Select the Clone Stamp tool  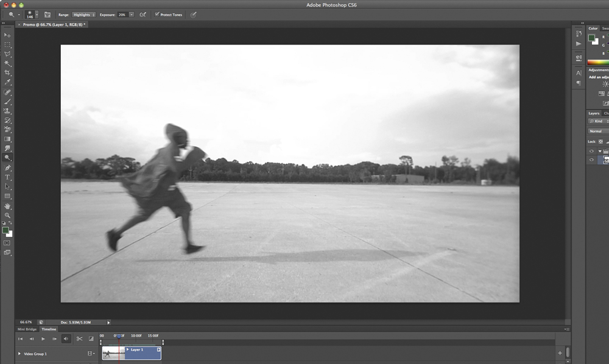coord(7,111)
